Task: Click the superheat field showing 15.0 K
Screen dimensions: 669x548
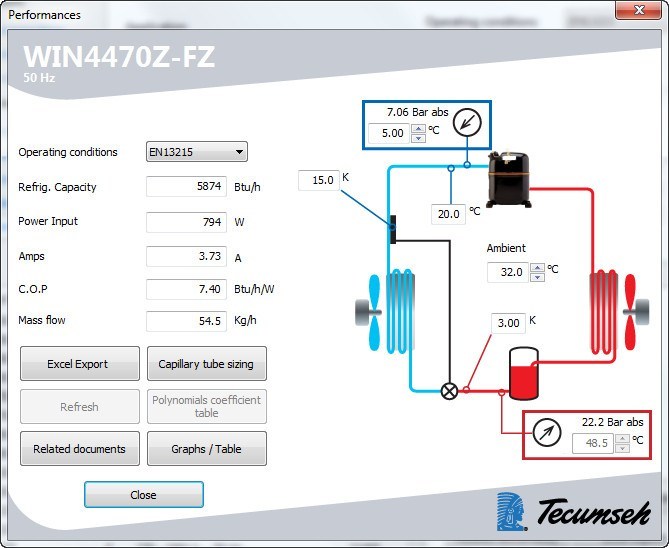Action: (319, 180)
